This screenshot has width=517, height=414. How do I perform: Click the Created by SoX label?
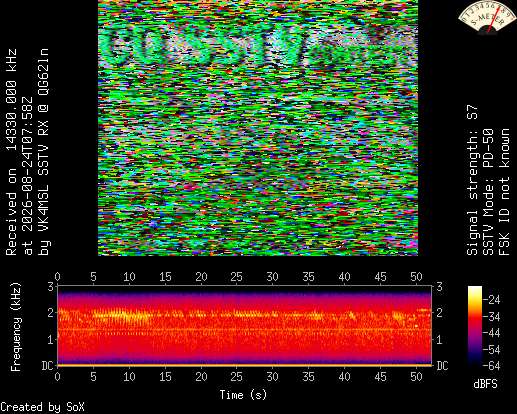(x=42, y=407)
